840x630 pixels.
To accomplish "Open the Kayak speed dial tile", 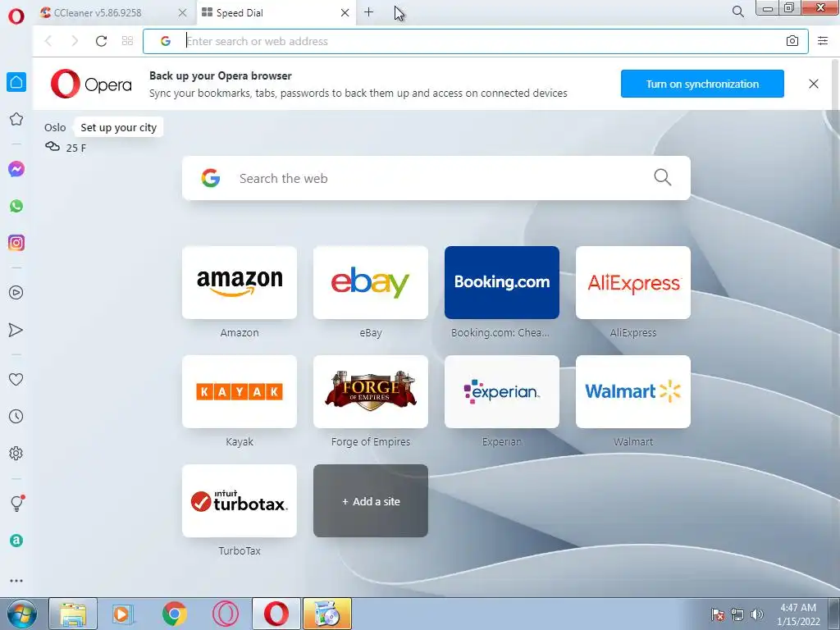I will 240,391.
